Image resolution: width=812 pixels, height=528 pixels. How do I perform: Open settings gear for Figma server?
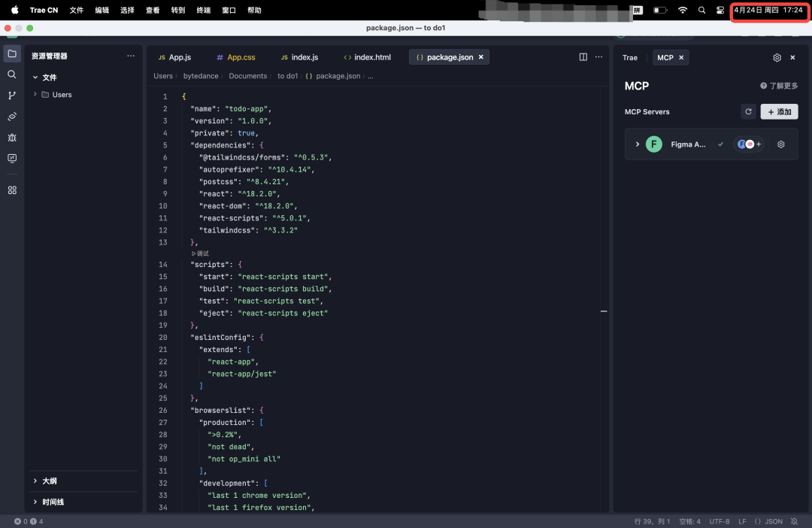[780, 144]
